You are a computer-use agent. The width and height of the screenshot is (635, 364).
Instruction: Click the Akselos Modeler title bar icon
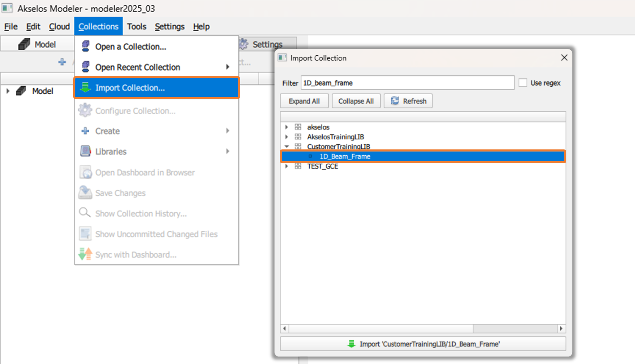7,8
